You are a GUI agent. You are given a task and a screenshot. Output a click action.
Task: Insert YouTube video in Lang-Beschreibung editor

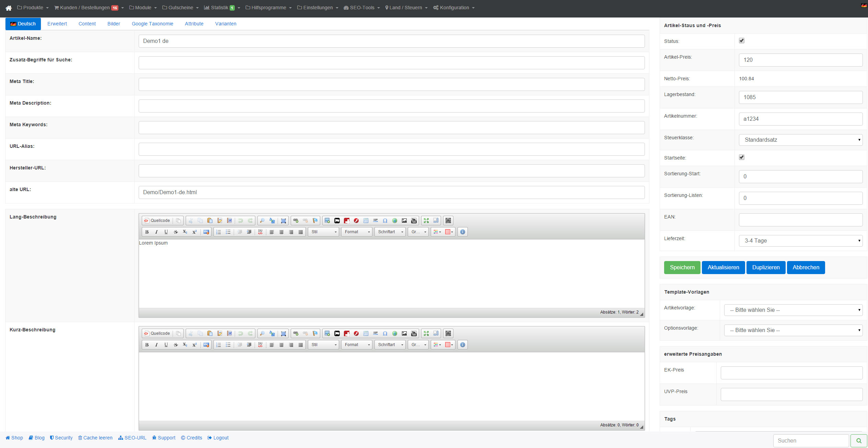pos(414,221)
